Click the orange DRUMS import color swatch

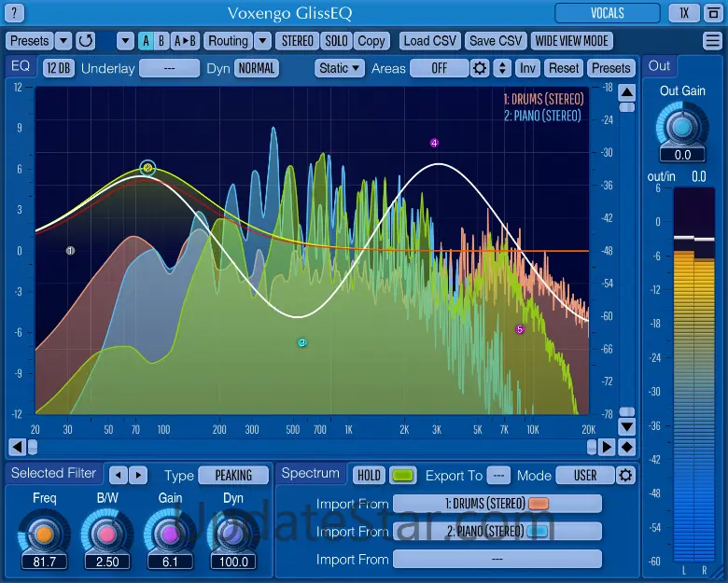[x=539, y=503]
